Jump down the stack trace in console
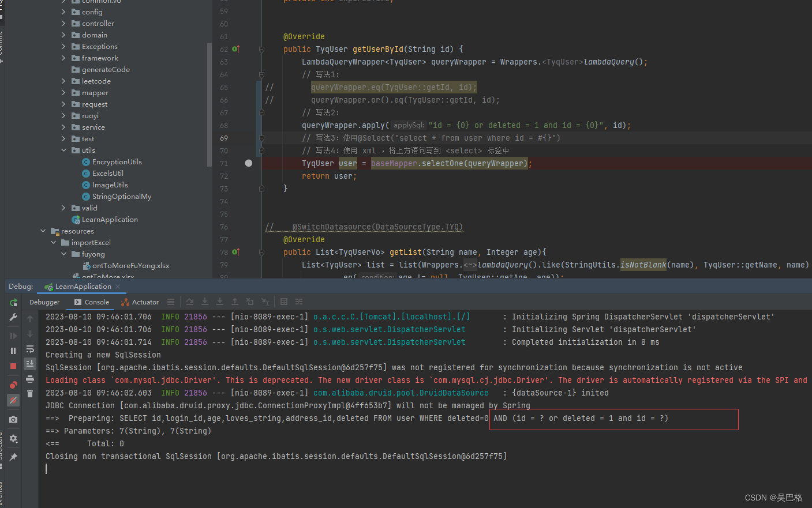 [x=30, y=334]
